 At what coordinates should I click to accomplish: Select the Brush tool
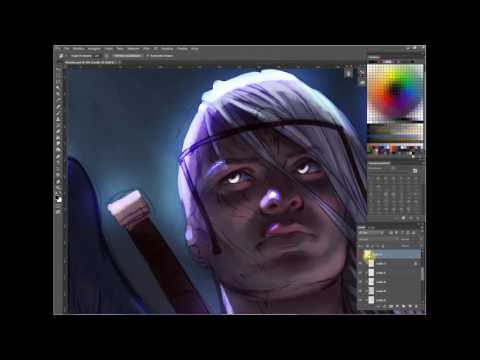[x=59, y=114]
